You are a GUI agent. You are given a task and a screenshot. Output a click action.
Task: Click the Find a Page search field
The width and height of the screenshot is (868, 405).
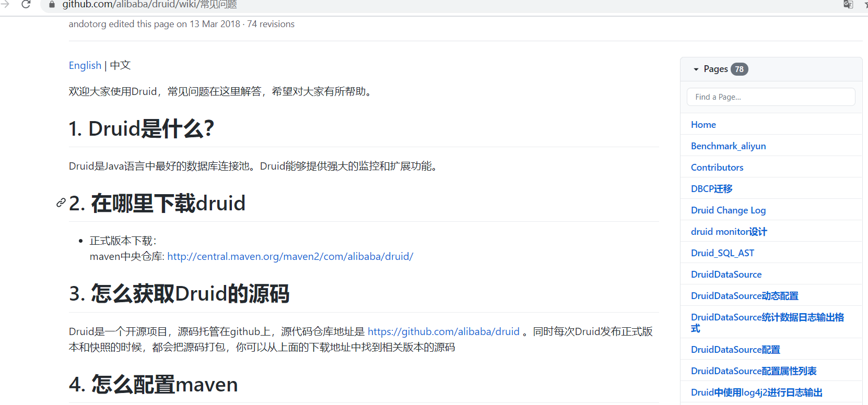click(771, 97)
